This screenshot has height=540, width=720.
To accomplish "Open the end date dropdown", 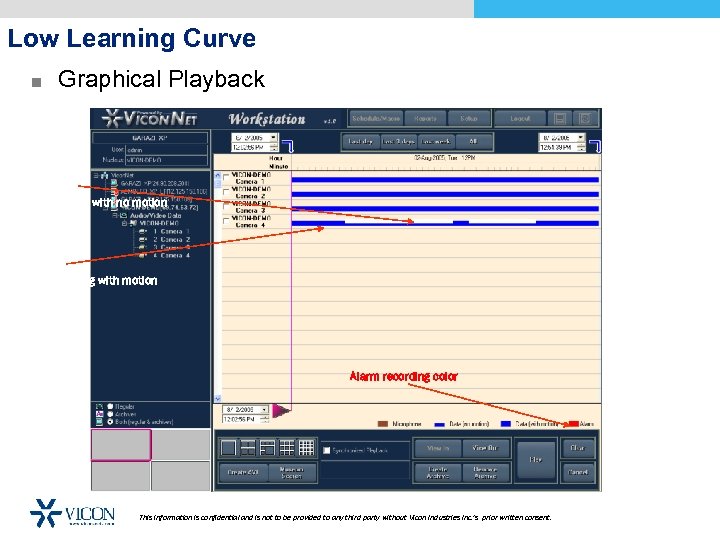I will [x=581, y=137].
